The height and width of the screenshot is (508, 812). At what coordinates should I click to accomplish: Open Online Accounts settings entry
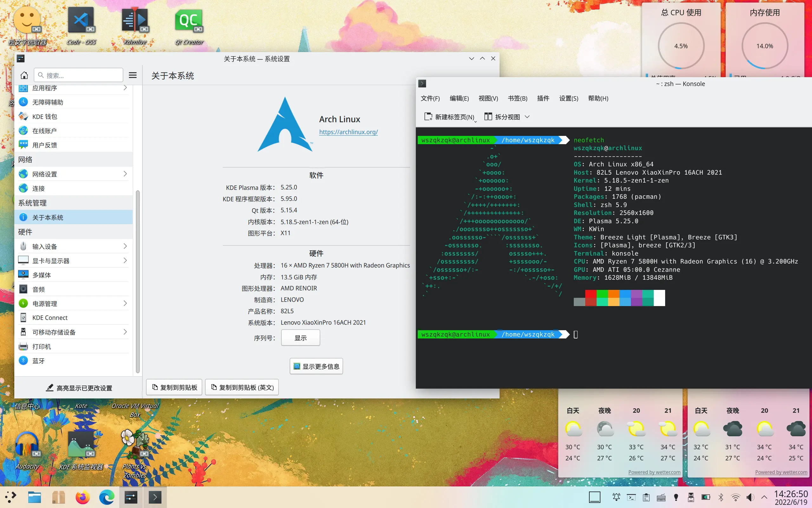click(74, 131)
